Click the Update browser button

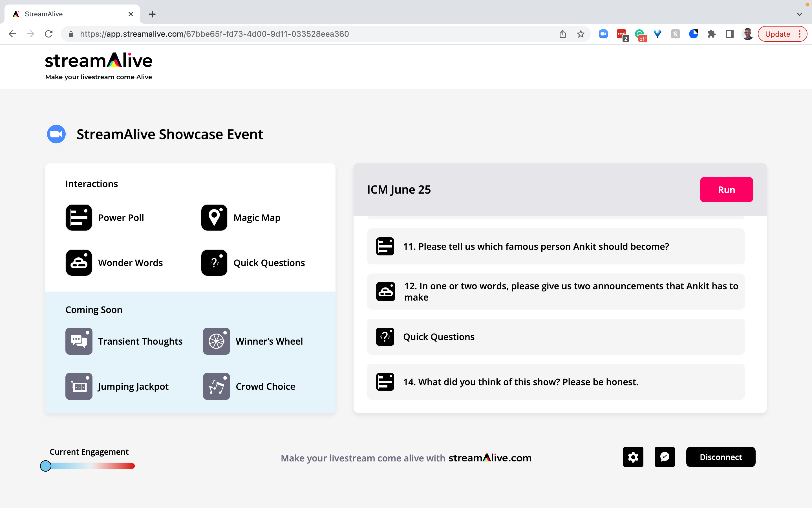pos(782,34)
